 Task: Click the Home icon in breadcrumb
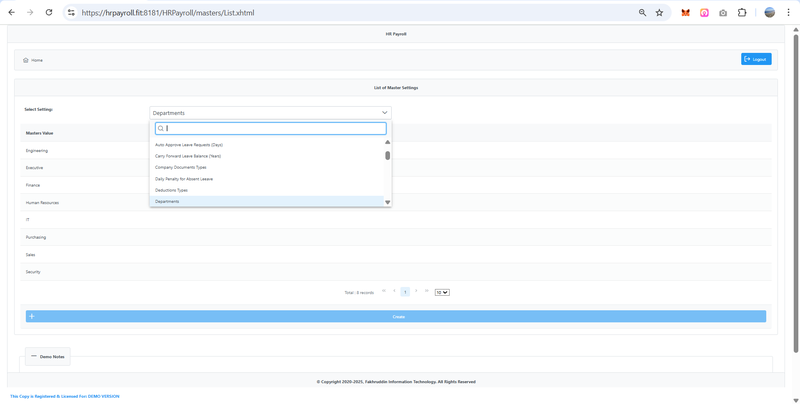click(x=26, y=60)
